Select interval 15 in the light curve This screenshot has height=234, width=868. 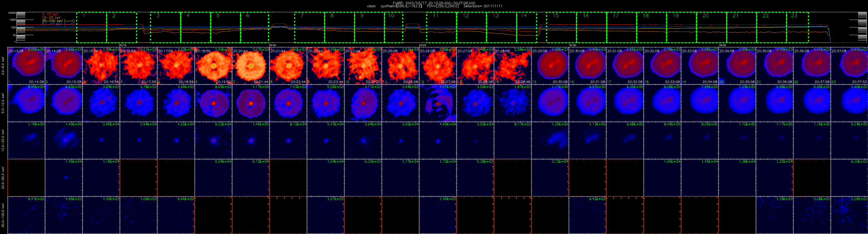click(561, 28)
